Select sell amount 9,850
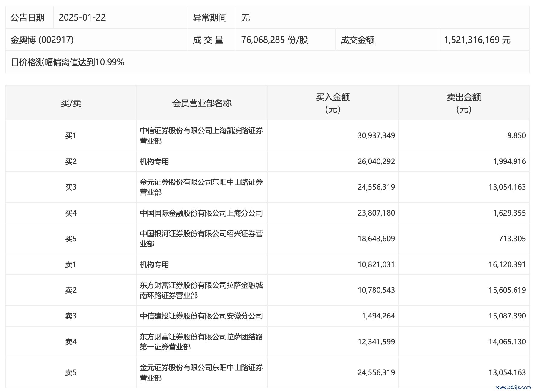Screen dimensions: 533x392 point(517,136)
